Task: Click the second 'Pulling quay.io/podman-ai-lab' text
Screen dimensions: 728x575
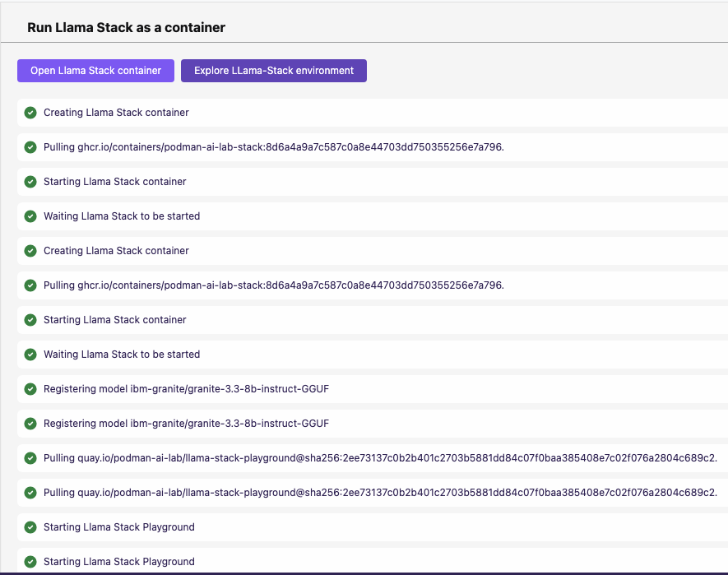Action: (x=380, y=493)
